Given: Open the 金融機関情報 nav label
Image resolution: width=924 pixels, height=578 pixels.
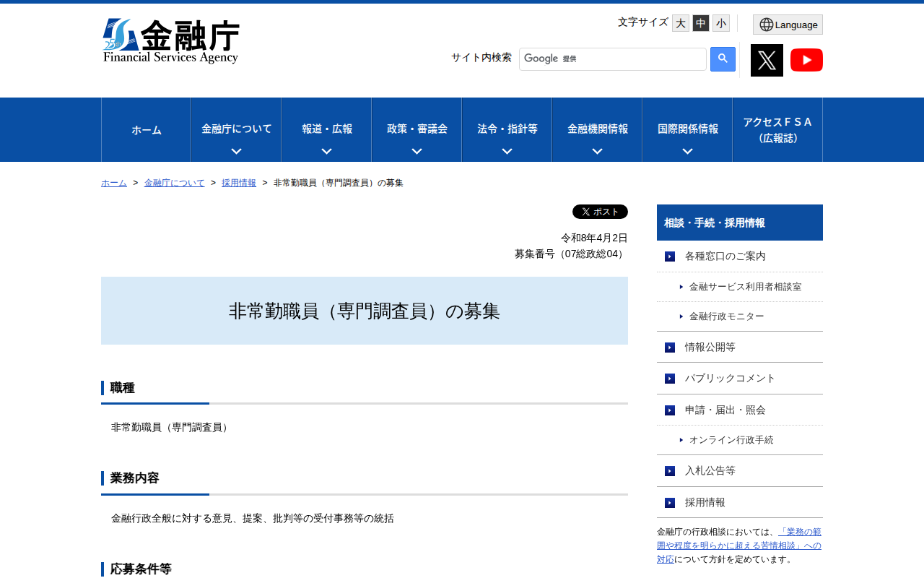Looking at the screenshot, I should click(x=597, y=129).
